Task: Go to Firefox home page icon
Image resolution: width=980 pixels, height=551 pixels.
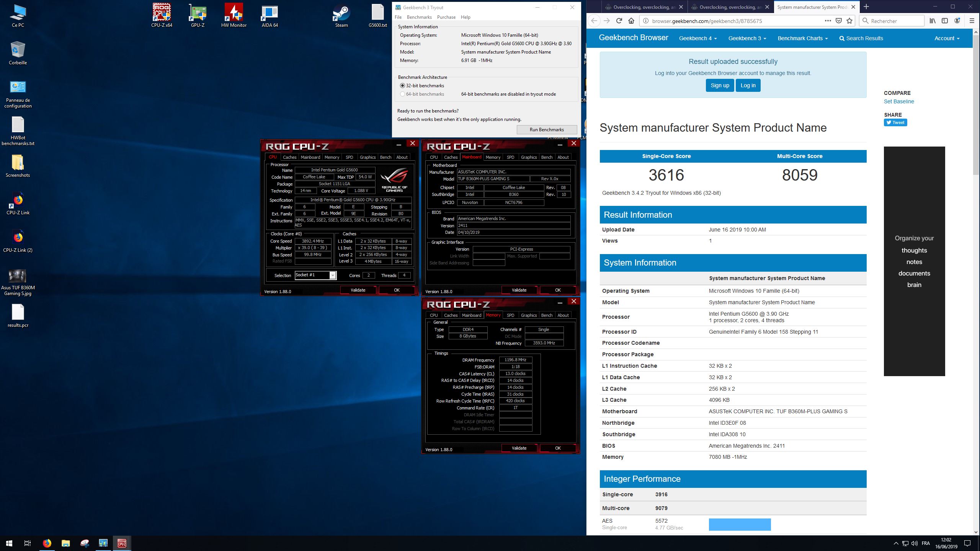Action: [631, 21]
